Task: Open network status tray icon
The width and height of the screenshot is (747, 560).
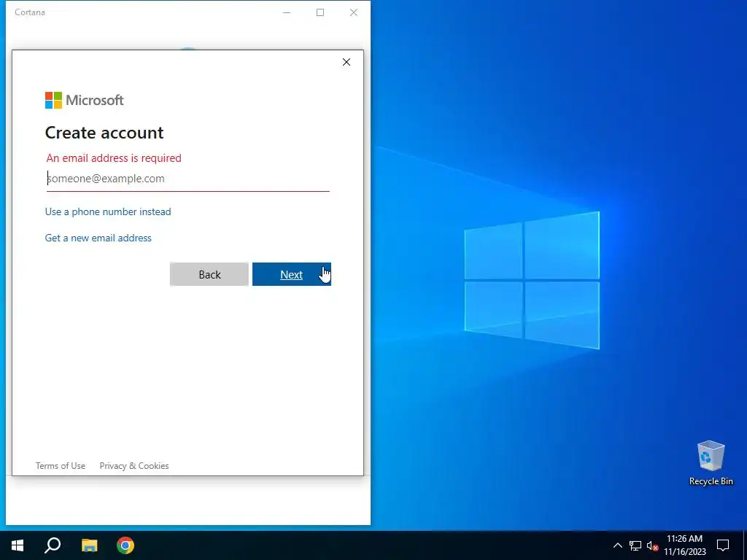Action: [635, 545]
